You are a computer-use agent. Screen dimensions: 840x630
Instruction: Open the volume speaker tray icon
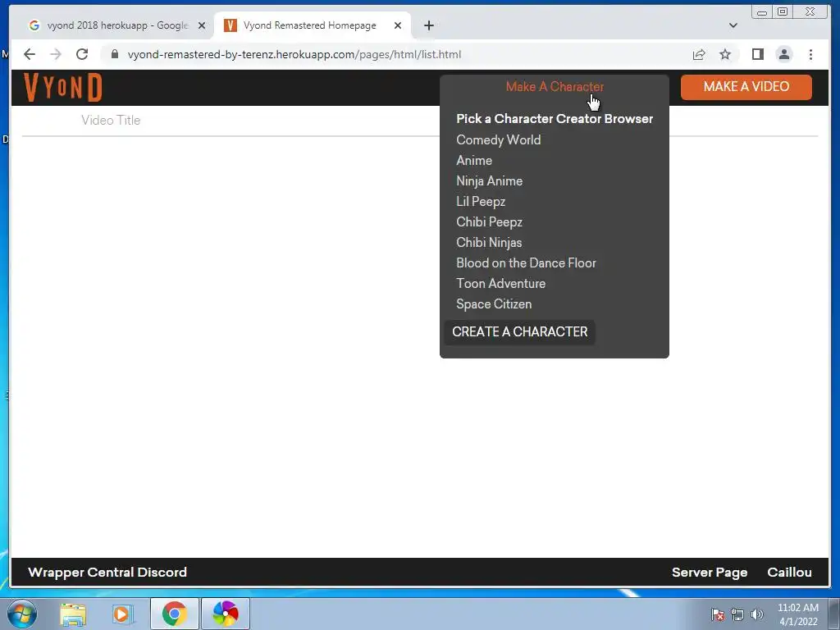pos(757,614)
